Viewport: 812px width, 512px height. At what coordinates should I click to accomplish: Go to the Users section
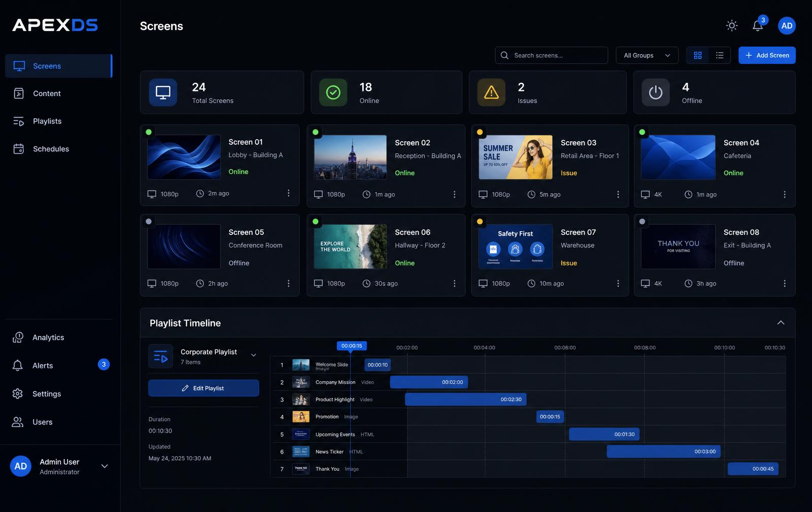click(x=58, y=422)
